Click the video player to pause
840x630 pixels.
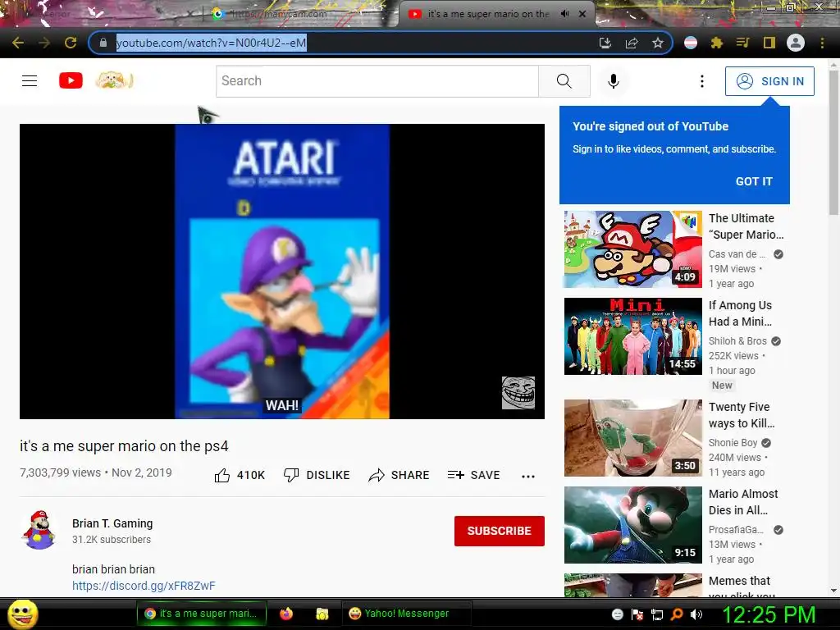(x=282, y=271)
